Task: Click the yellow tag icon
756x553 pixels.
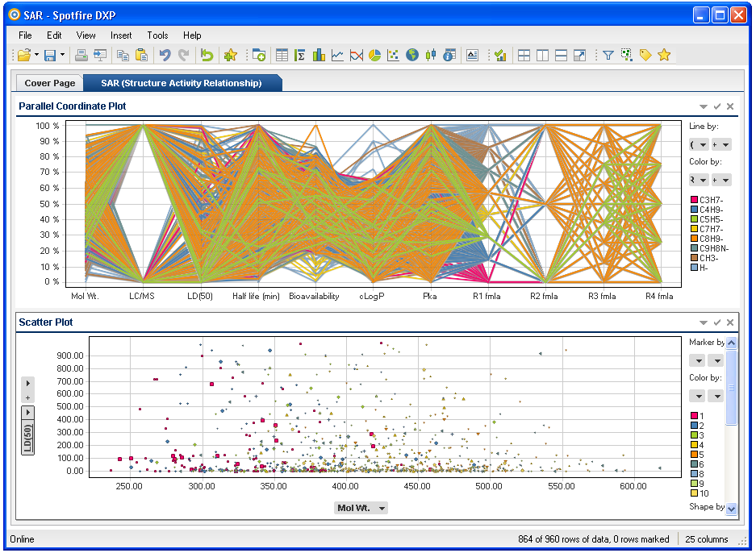Action: [x=645, y=56]
